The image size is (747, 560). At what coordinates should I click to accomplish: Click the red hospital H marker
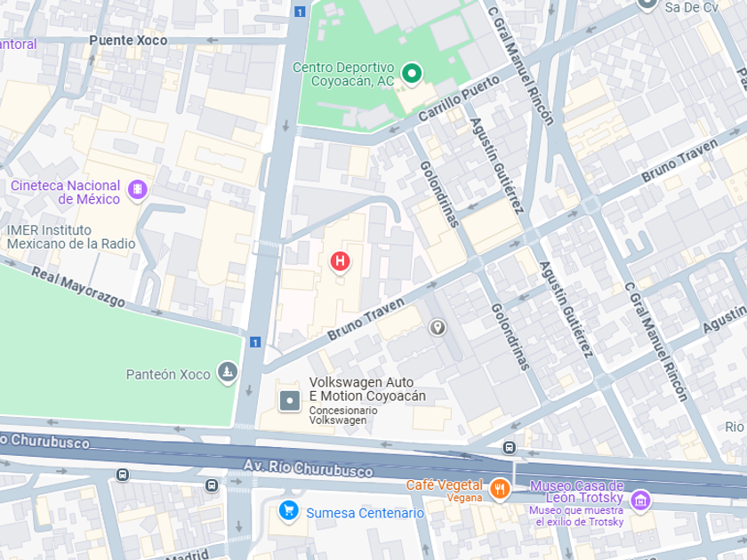click(340, 261)
